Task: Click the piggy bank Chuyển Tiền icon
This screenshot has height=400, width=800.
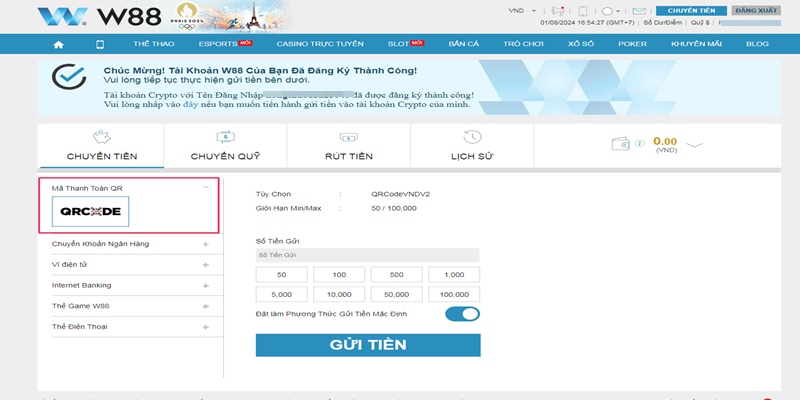Action: pyautogui.click(x=102, y=137)
